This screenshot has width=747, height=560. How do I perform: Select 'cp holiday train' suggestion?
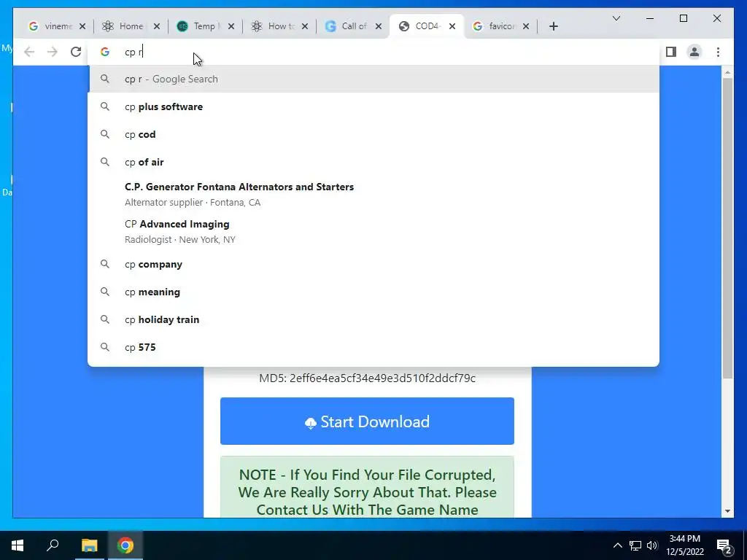pyautogui.click(x=374, y=319)
